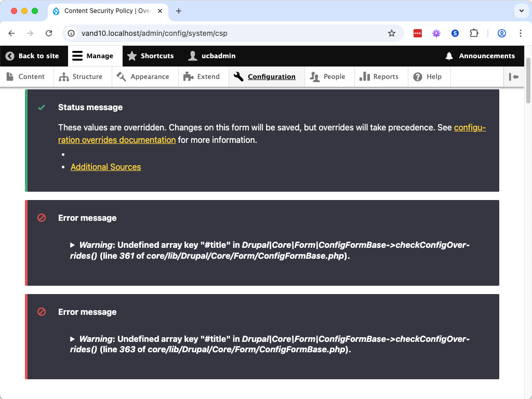This screenshot has width=532, height=399.
Task: Click the Extend puzzle-piece icon
Action: tap(188, 76)
